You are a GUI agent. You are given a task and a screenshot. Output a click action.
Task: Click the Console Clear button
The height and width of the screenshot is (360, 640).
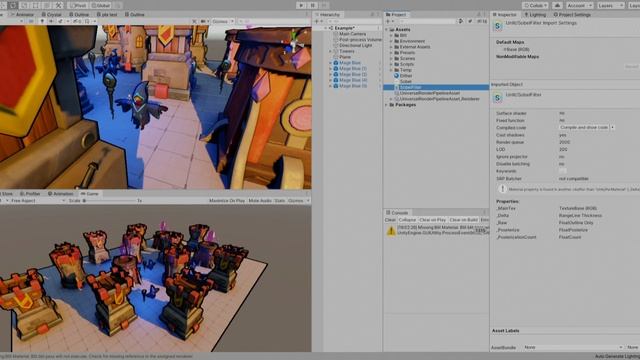pyautogui.click(x=390, y=220)
